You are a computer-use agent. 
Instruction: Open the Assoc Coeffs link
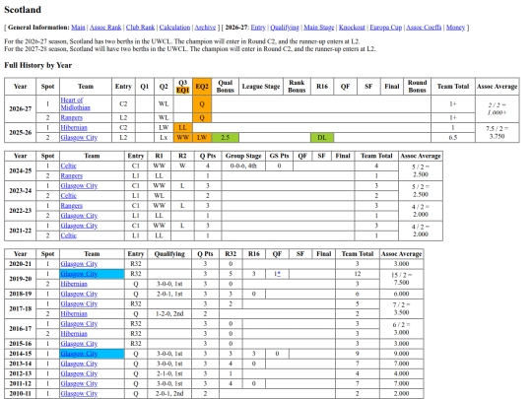(424, 28)
